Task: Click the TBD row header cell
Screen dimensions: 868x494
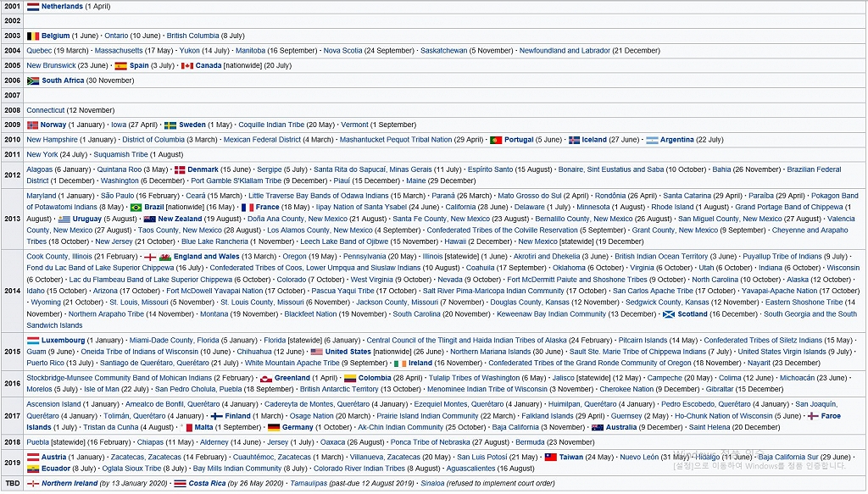Action: 12,484
